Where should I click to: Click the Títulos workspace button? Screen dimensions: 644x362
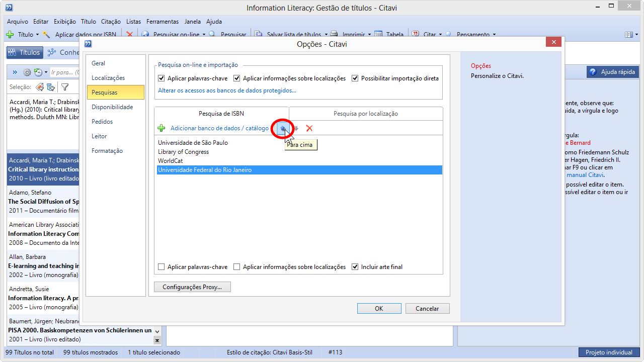click(24, 52)
